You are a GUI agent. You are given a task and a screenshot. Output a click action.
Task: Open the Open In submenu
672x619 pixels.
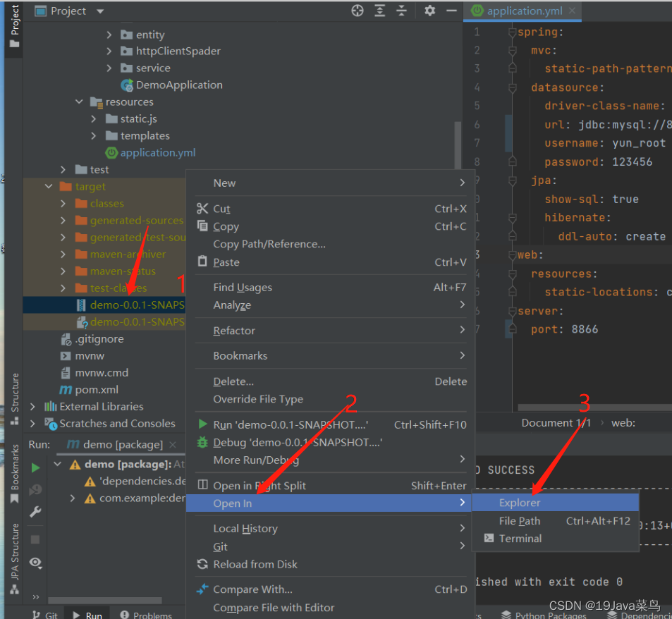pos(329,503)
